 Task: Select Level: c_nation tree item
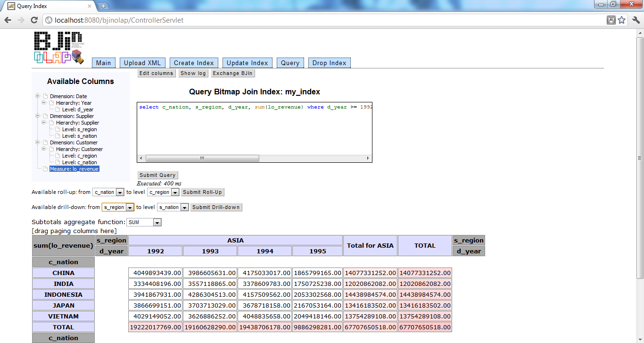tap(79, 162)
